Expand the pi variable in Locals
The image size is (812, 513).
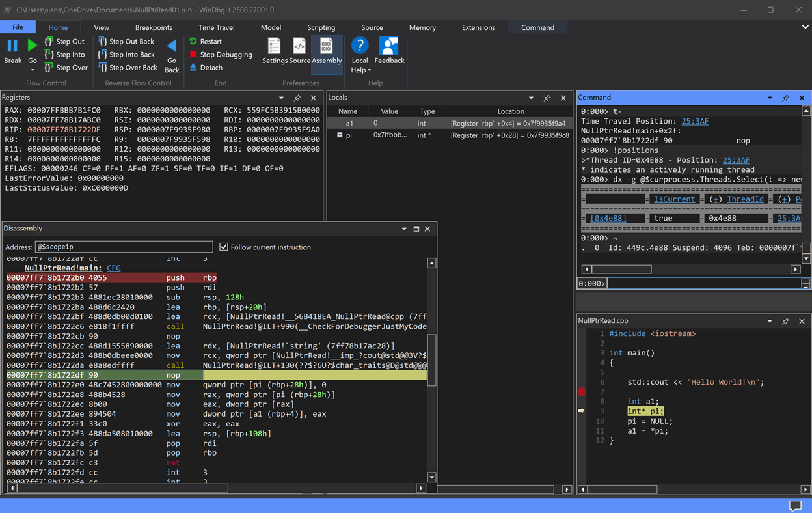click(340, 135)
